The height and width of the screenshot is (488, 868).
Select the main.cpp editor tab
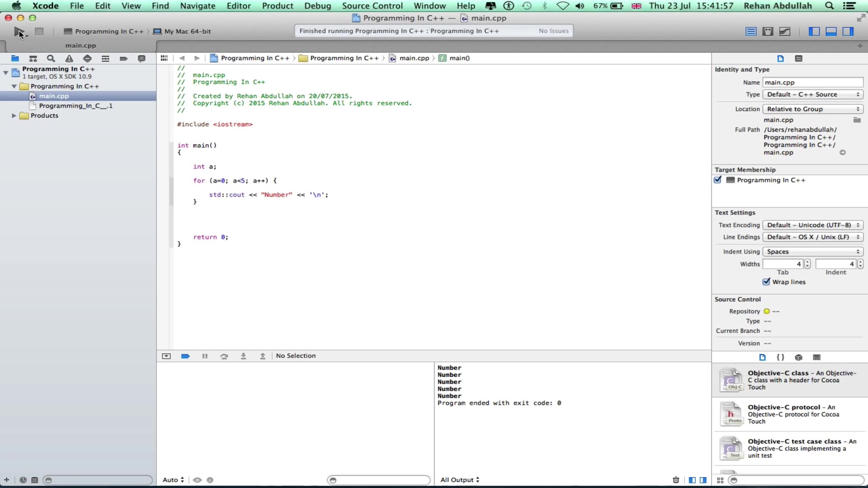(80, 45)
